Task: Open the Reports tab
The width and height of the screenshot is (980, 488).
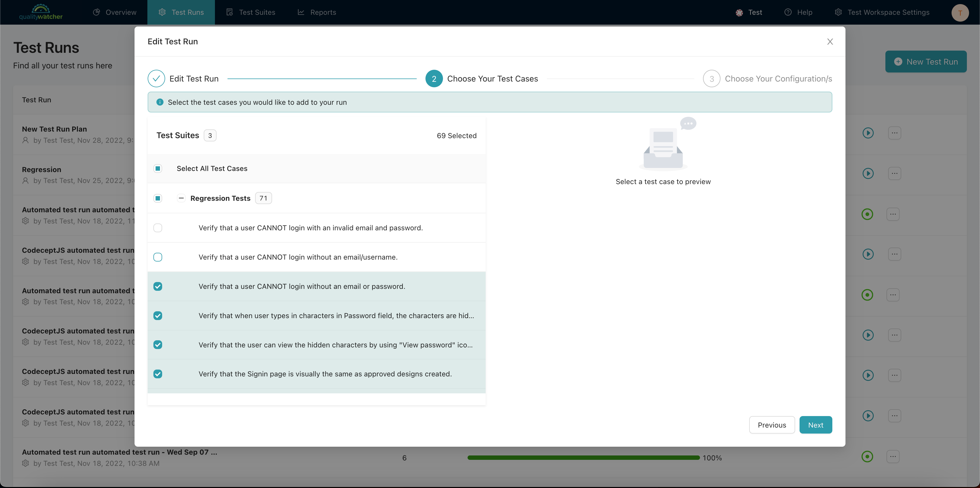Action: (x=317, y=12)
